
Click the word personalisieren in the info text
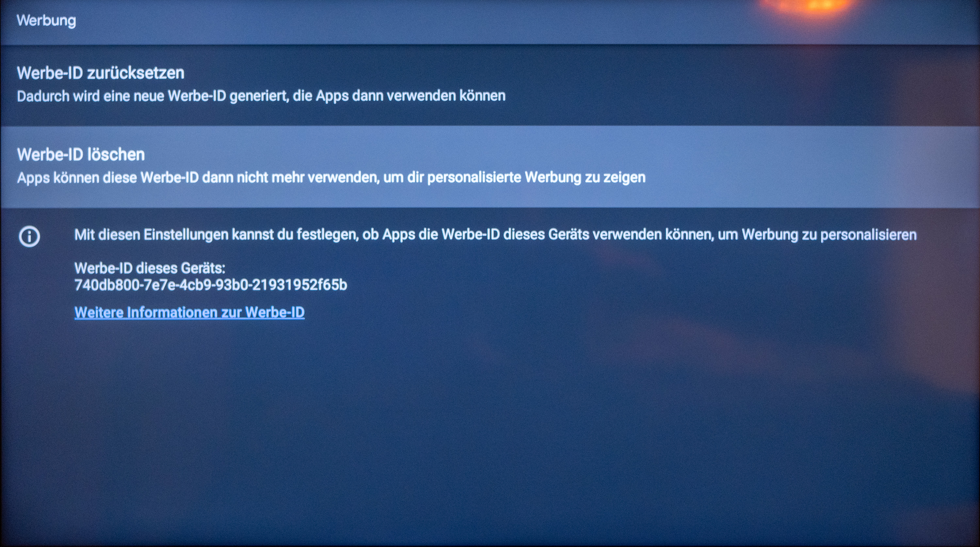coord(868,235)
